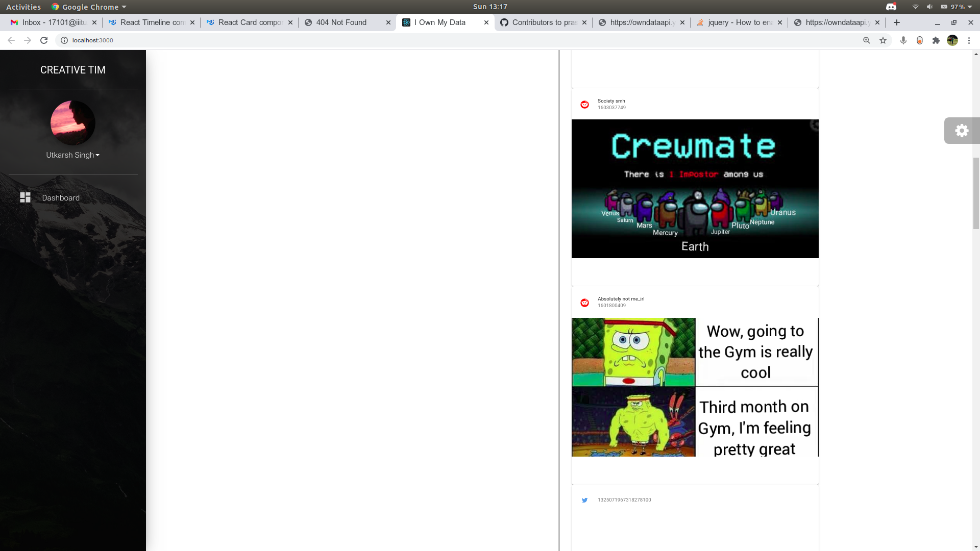The height and width of the screenshot is (551, 980).
Task: Click the microphone icon in toolbar
Action: pos(903,40)
